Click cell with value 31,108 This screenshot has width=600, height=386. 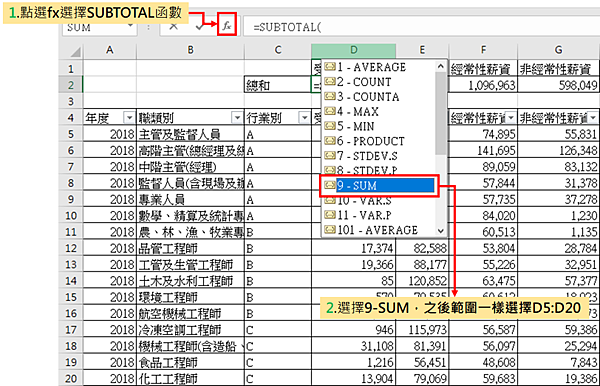pyautogui.click(x=354, y=346)
